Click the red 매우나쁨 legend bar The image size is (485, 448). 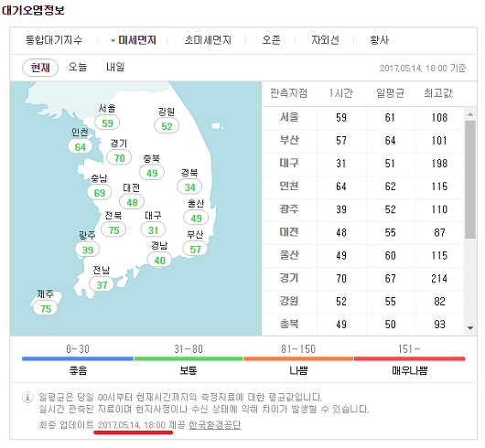pos(410,359)
